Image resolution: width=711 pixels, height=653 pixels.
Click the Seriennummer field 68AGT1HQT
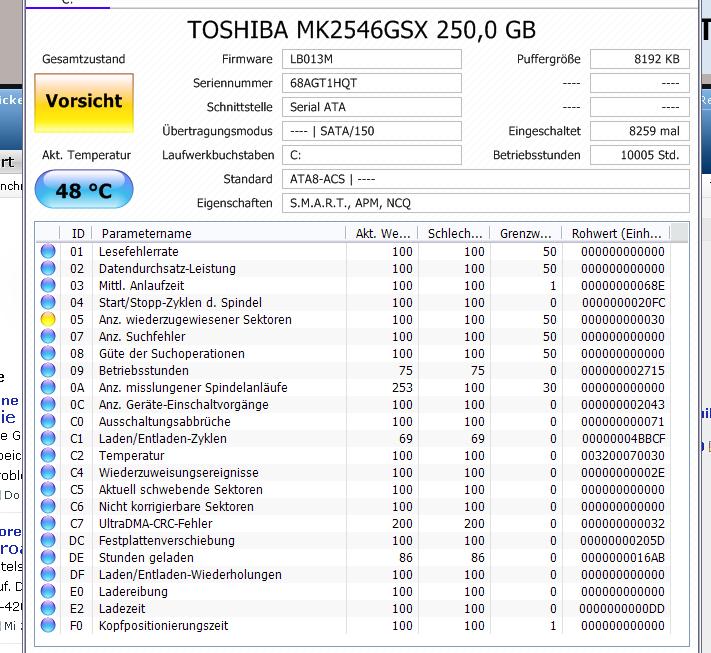coord(372,83)
